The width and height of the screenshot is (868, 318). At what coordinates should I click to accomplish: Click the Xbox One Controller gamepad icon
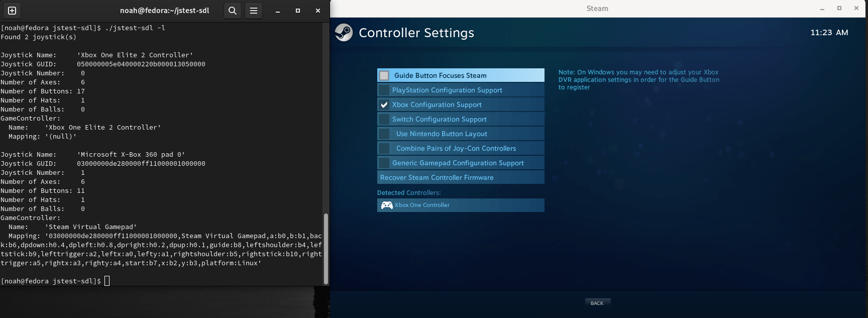coord(387,205)
